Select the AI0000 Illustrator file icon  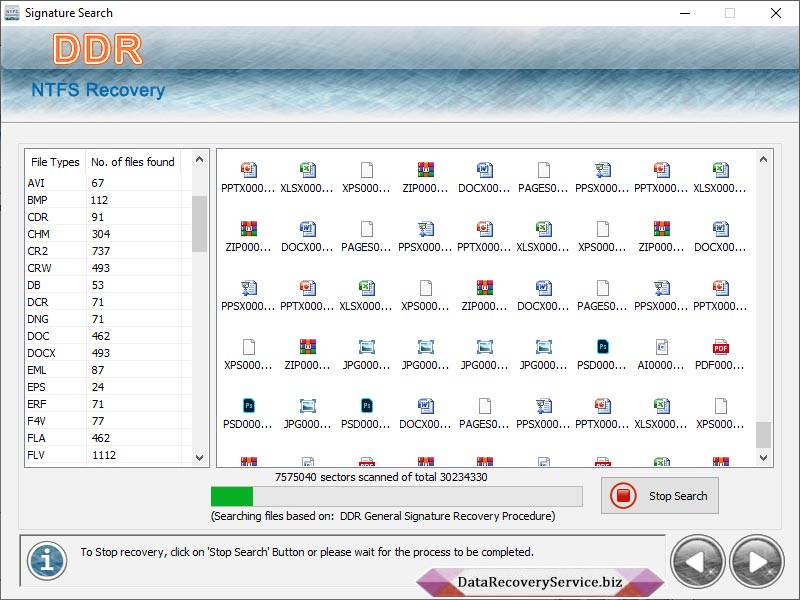click(661, 347)
